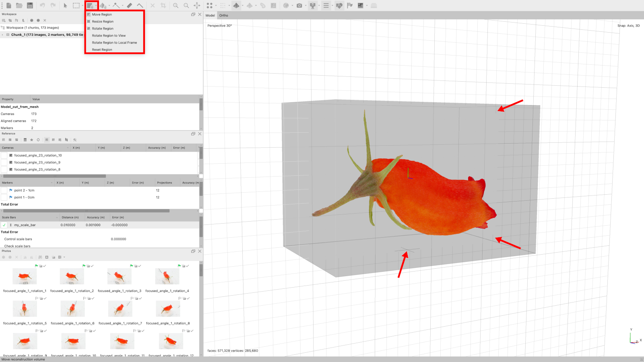Screen dimensions: 644x362
Task: Click the show masks square icon in Photos
Action: [x=47, y=257]
